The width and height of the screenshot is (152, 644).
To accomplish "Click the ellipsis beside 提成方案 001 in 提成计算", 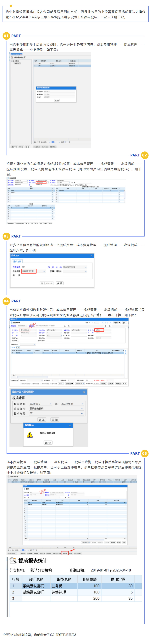I will coord(82,414).
